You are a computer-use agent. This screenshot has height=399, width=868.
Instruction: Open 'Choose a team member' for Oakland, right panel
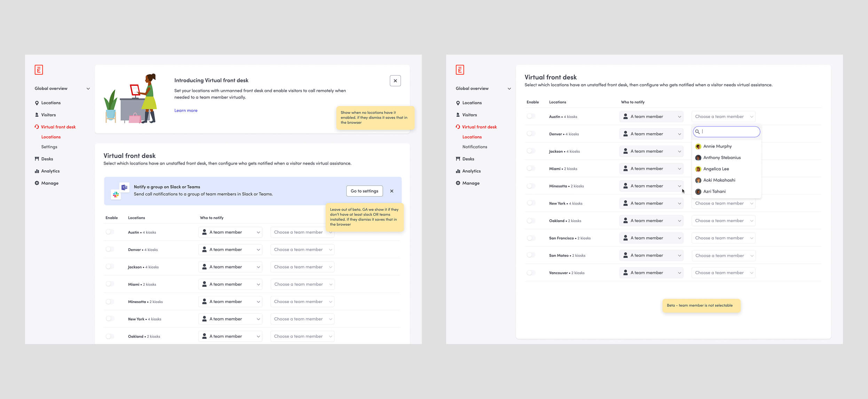click(x=723, y=221)
